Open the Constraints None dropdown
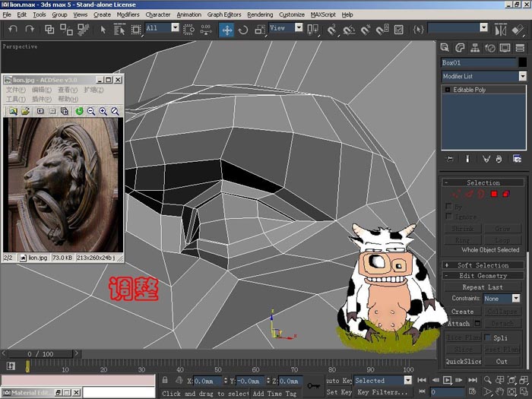Viewport: 532px width, 399px height. click(502, 298)
